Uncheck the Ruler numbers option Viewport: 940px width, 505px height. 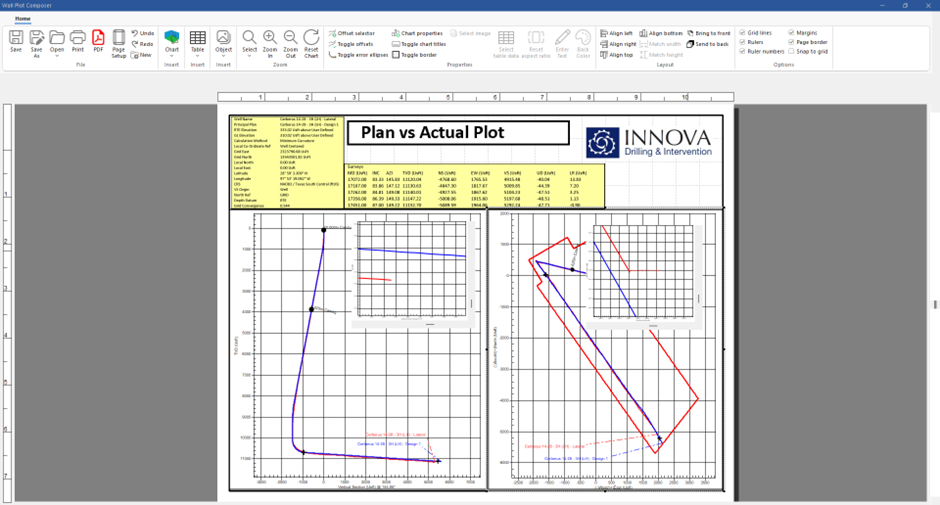(742, 51)
